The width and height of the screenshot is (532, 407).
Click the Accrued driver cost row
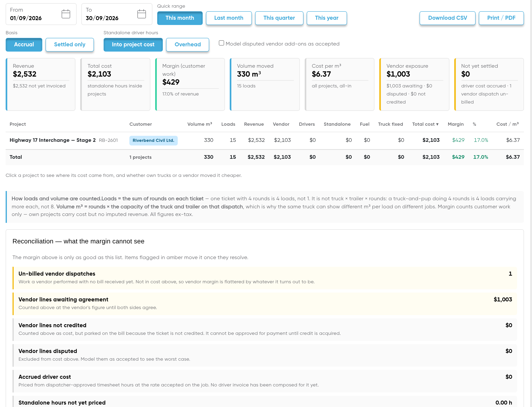pos(265,381)
